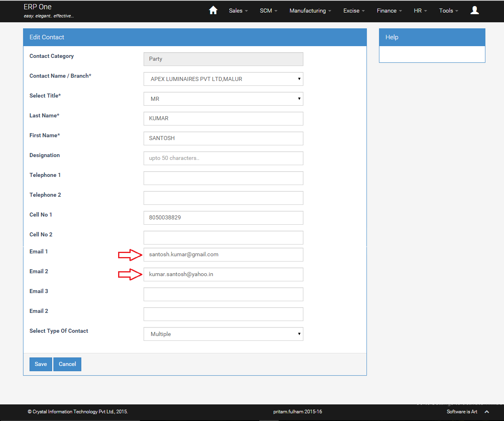Viewport: 504px width, 421px height.
Task: Open the user profile icon
Action: point(474,10)
